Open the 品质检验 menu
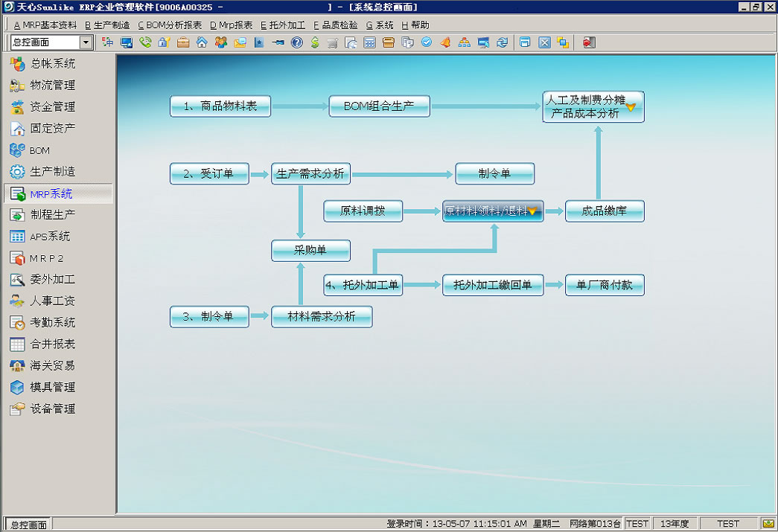 click(x=335, y=25)
